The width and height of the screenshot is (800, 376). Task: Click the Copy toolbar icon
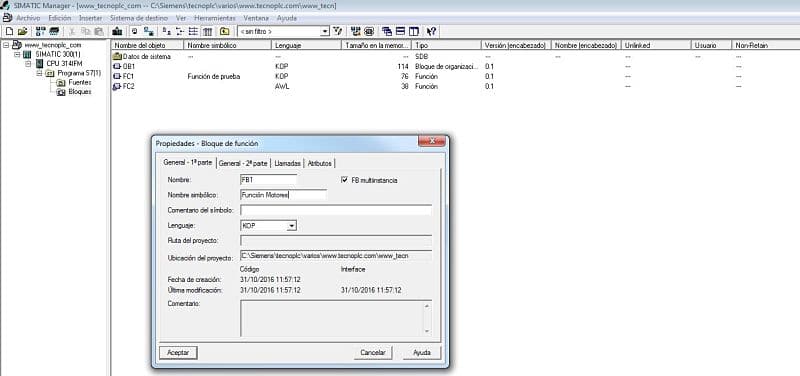(85, 31)
